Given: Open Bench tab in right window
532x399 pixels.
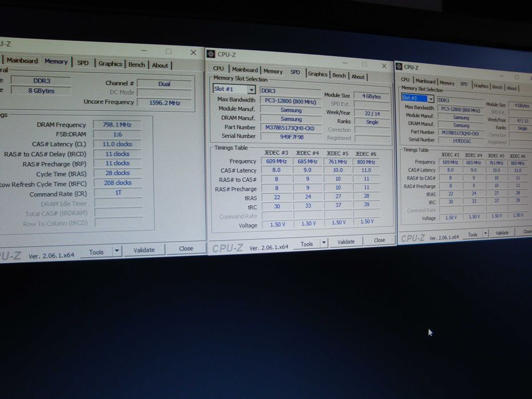Looking at the screenshot, I should tap(497, 87).
